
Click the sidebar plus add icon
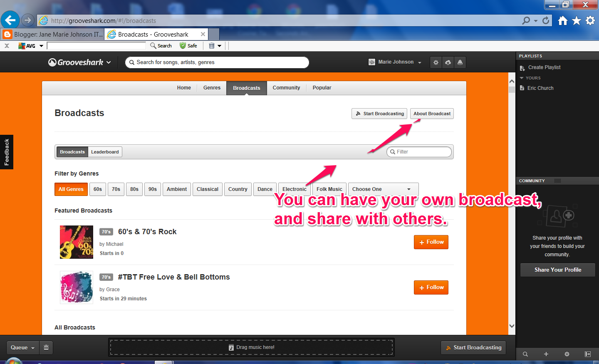pos(546,354)
